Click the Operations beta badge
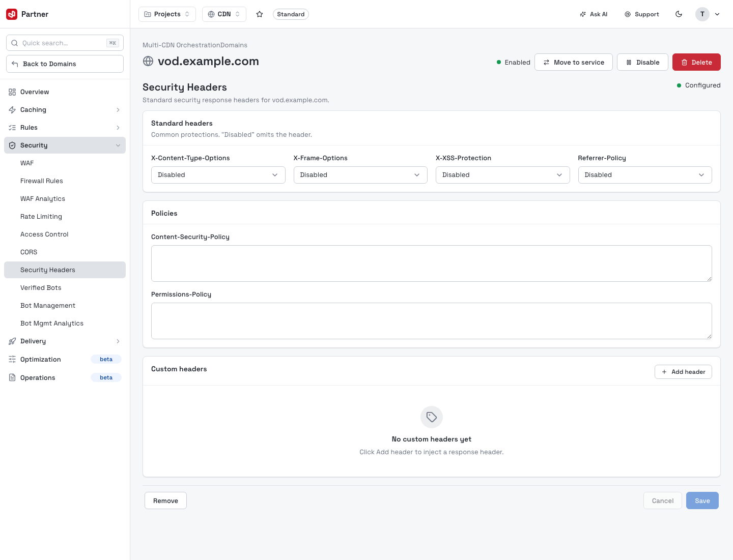Image resolution: width=733 pixels, height=560 pixels. pyautogui.click(x=106, y=377)
